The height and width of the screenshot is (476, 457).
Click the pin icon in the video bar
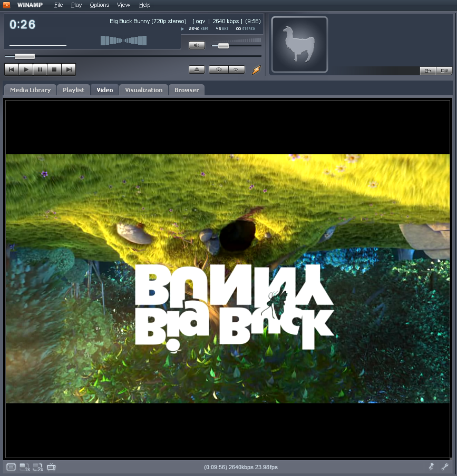431,467
